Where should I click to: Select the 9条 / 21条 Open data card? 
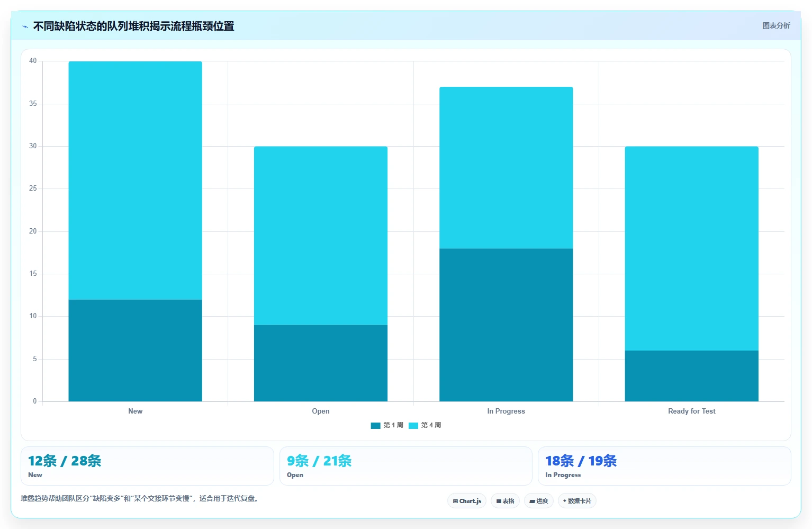coord(405,466)
